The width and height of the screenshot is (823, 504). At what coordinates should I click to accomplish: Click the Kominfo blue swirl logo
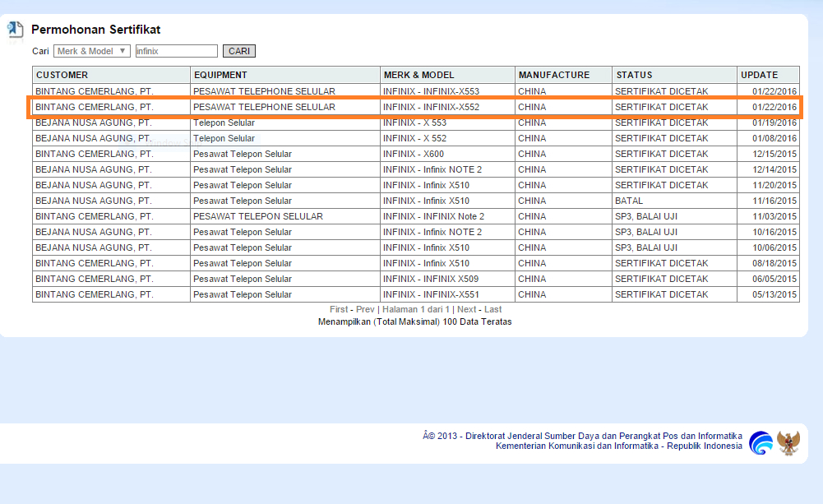(761, 442)
